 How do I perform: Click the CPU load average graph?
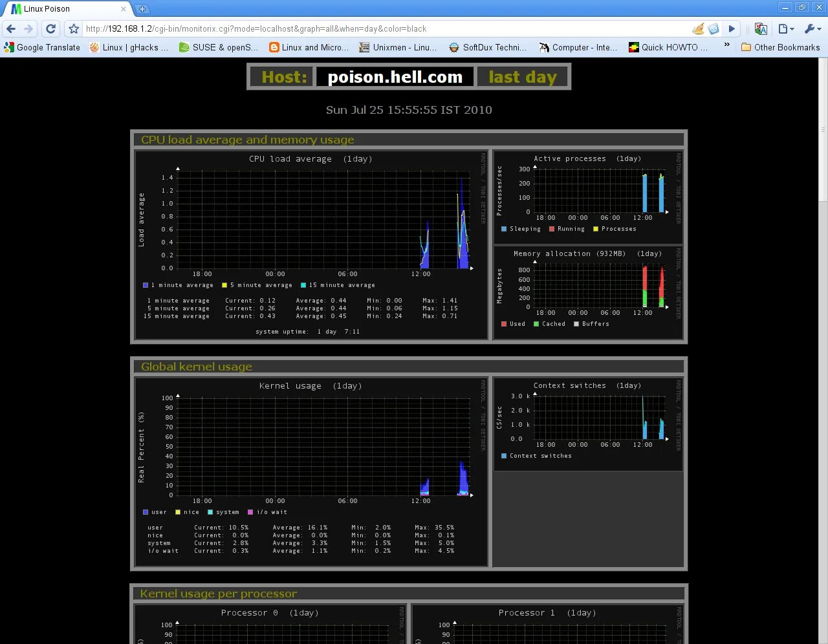click(x=310, y=245)
